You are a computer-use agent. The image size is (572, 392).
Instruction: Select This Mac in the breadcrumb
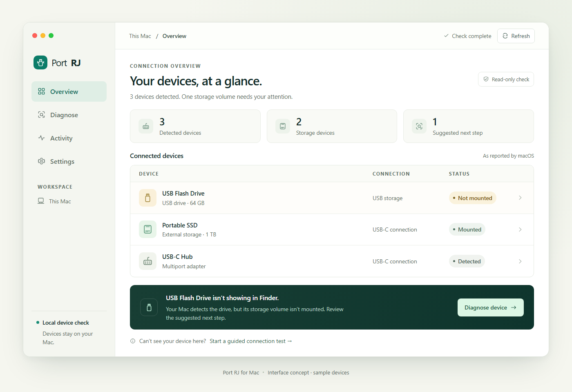point(140,36)
